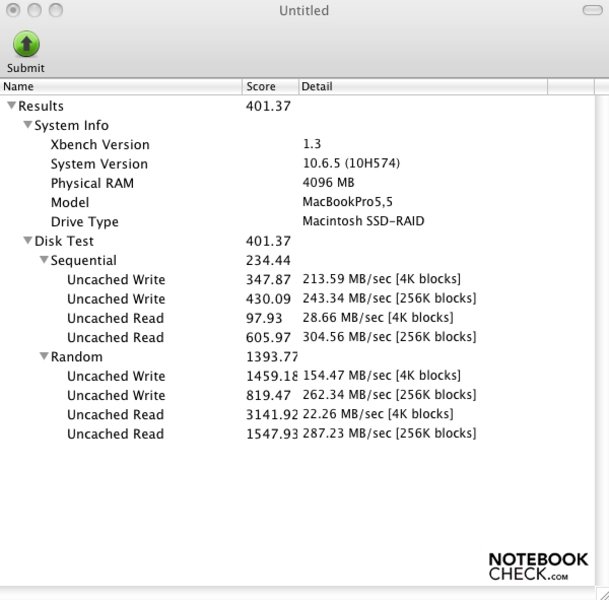Collapse the Random disclosure triangle
This screenshot has width=609, height=600.
click(x=44, y=356)
